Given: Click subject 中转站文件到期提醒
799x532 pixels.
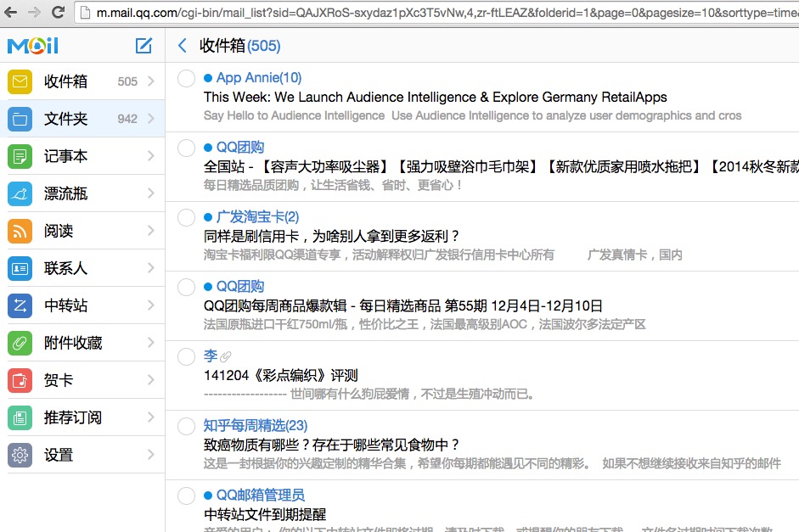Looking at the screenshot, I should click(x=265, y=515).
